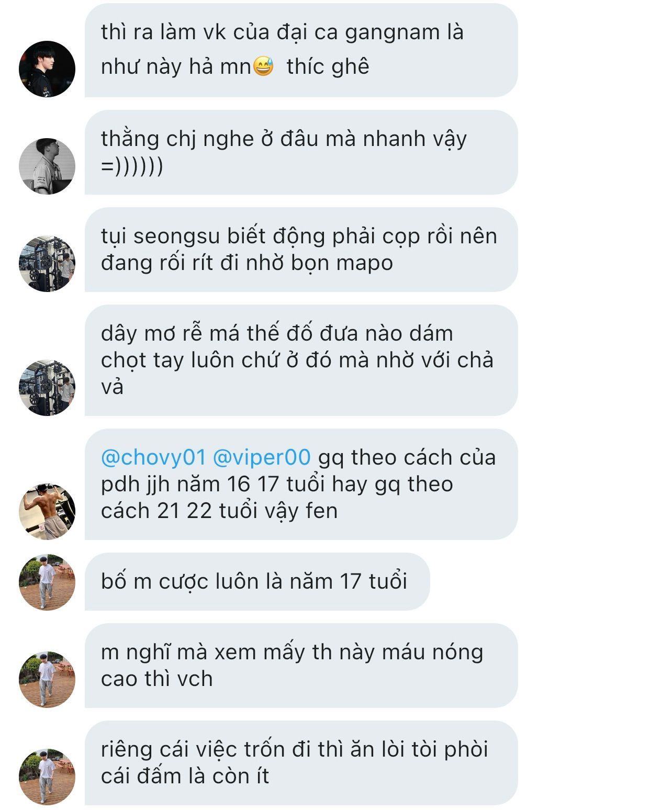Open avatar beside 'đại ca gangnam' message
The width and height of the screenshot is (672, 810).
pos(47,69)
